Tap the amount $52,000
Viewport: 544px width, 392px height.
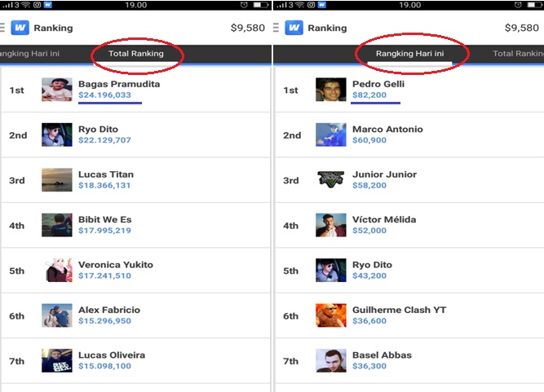click(x=369, y=231)
